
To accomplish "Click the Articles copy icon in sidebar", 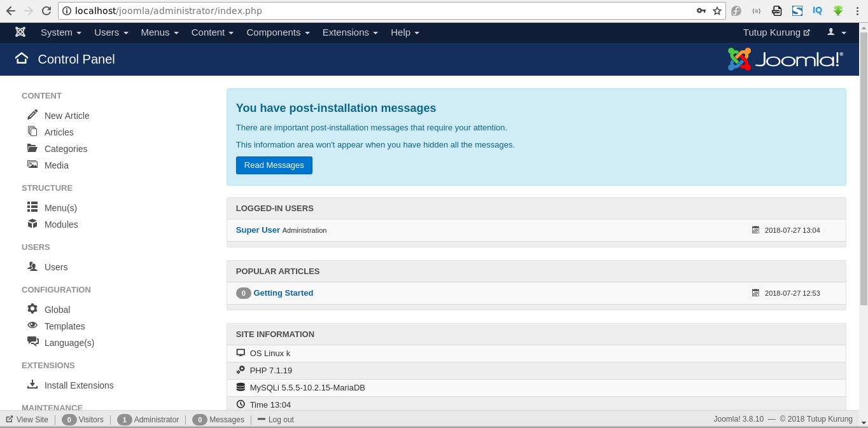I will pos(32,131).
